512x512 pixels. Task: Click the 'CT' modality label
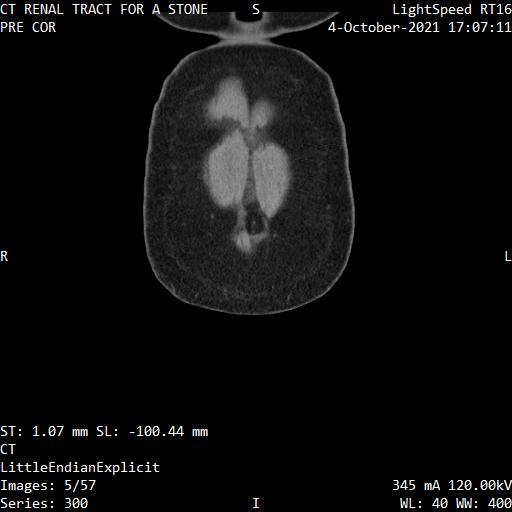[x=8, y=449]
